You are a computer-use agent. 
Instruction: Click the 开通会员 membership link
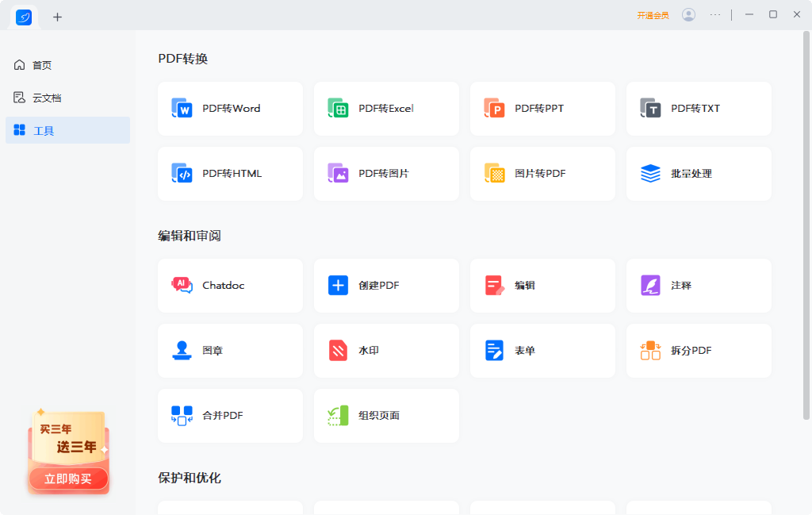tap(653, 16)
